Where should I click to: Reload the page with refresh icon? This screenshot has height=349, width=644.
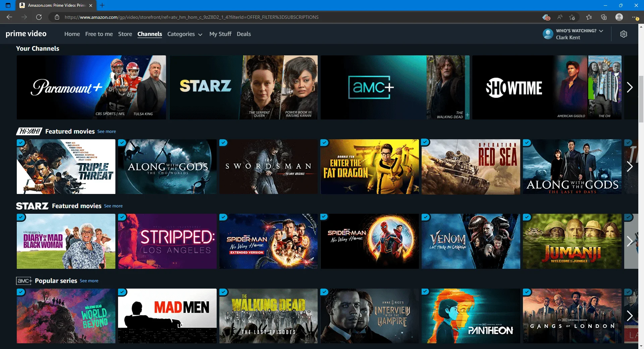39,17
